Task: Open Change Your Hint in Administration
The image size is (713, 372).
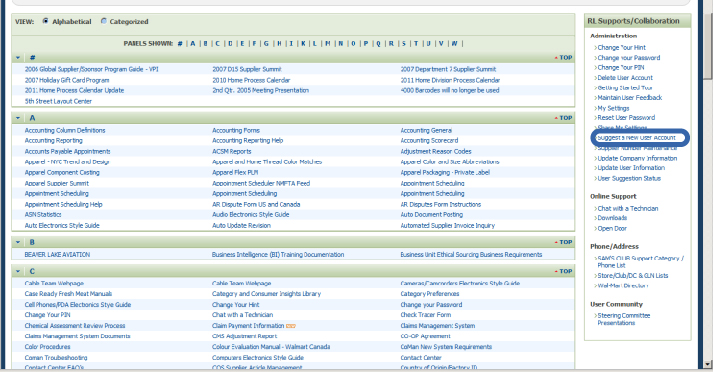Action: point(621,47)
